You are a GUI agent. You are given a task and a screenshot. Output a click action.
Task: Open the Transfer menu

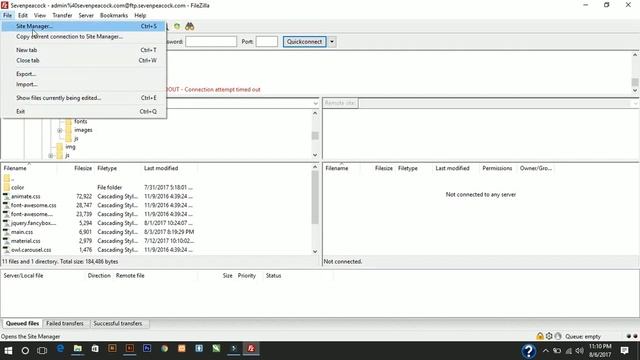(x=62, y=16)
